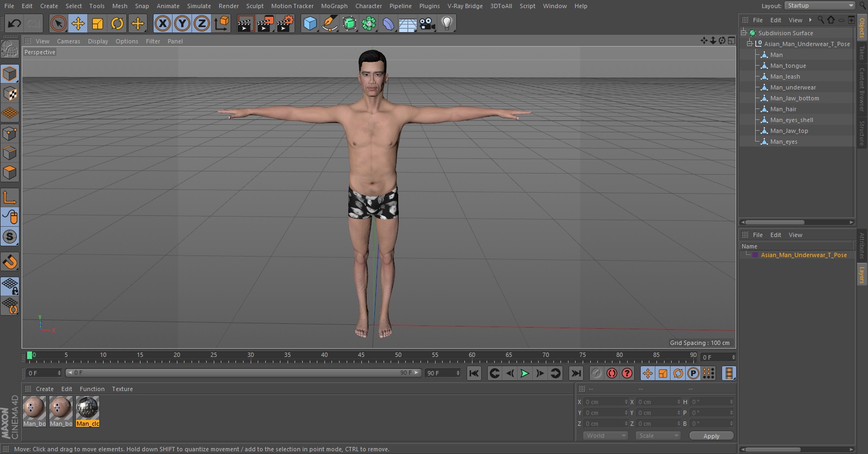This screenshot has height=454, width=868.
Task: Switch to Model mode cube icon
Action: 10,74
